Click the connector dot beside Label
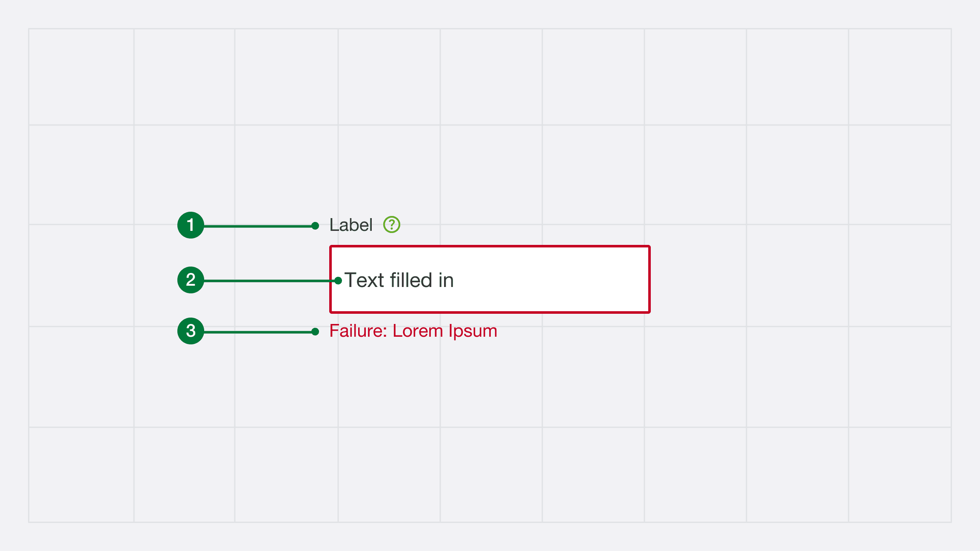The image size is (980, 551). point(315,226)
